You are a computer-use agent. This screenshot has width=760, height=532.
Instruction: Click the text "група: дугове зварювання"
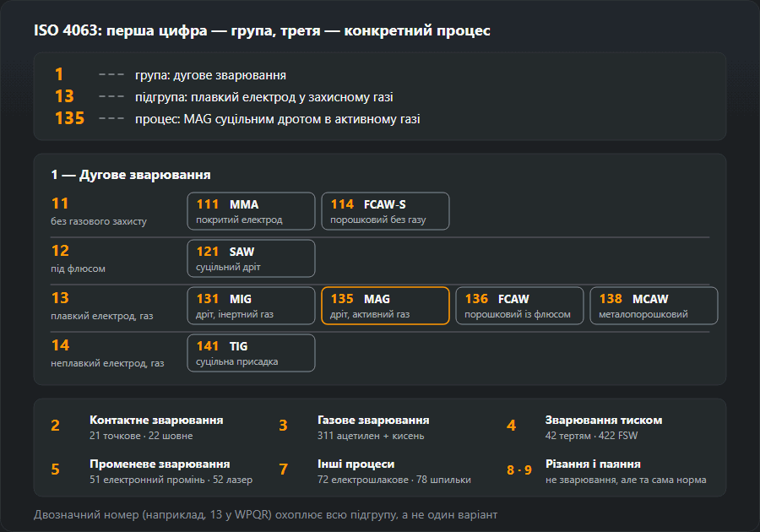tap(210, 75)
